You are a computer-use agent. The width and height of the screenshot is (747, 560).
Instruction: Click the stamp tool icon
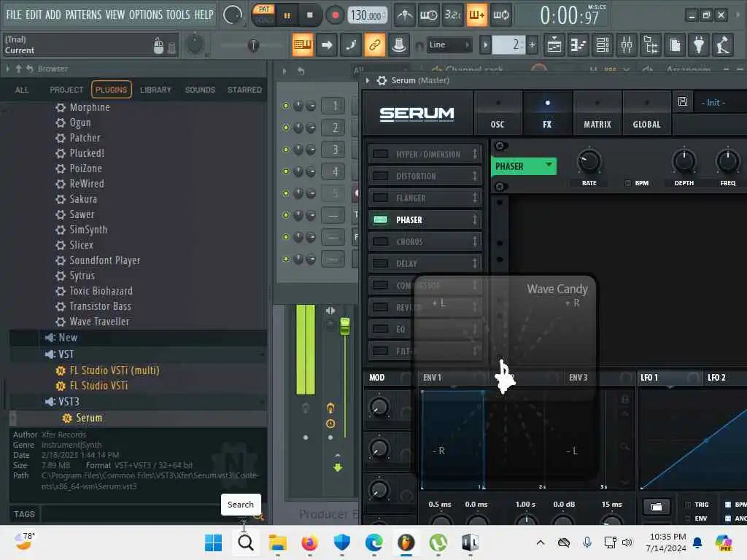click(399, 44)
